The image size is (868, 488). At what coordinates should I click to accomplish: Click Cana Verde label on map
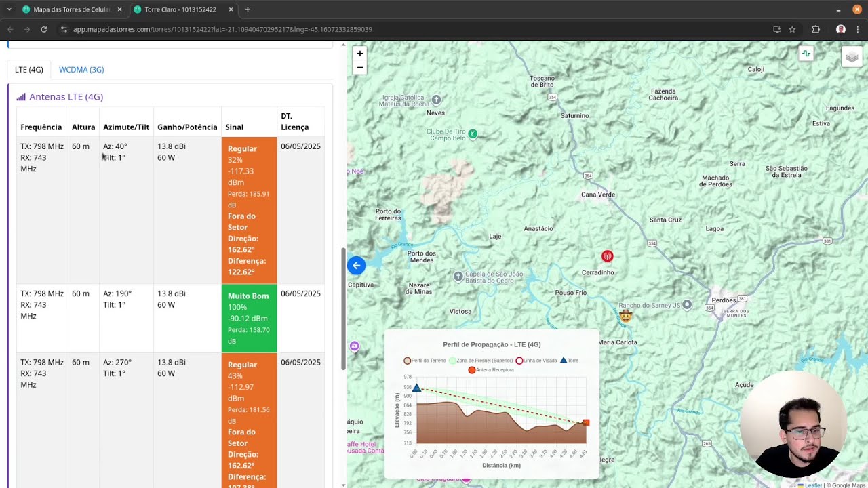tap(598, 195)
